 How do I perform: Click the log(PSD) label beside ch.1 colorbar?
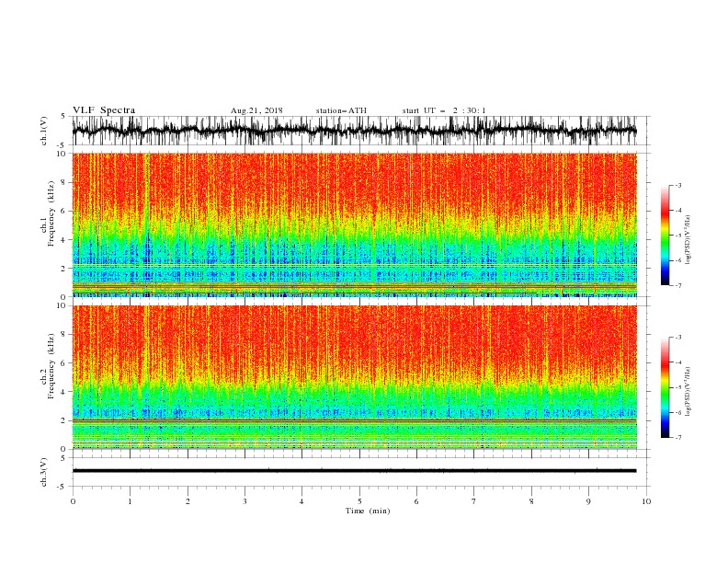(x=688, y=240)
